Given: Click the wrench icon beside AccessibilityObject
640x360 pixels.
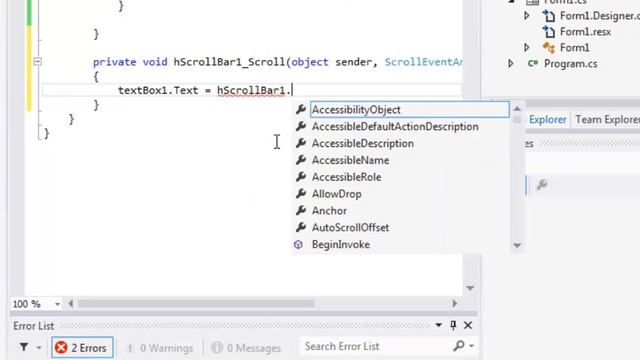Looking at the screenshot, I should (x=301, y=109).
